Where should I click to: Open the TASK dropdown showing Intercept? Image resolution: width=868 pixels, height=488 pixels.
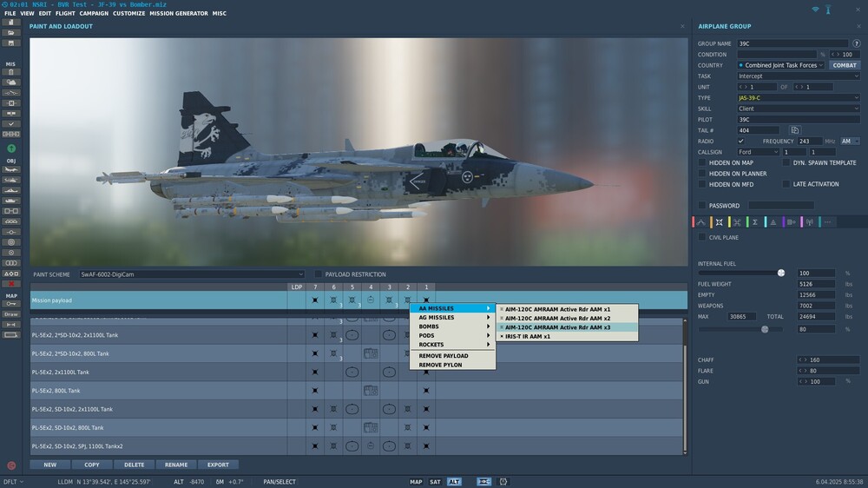799,76
